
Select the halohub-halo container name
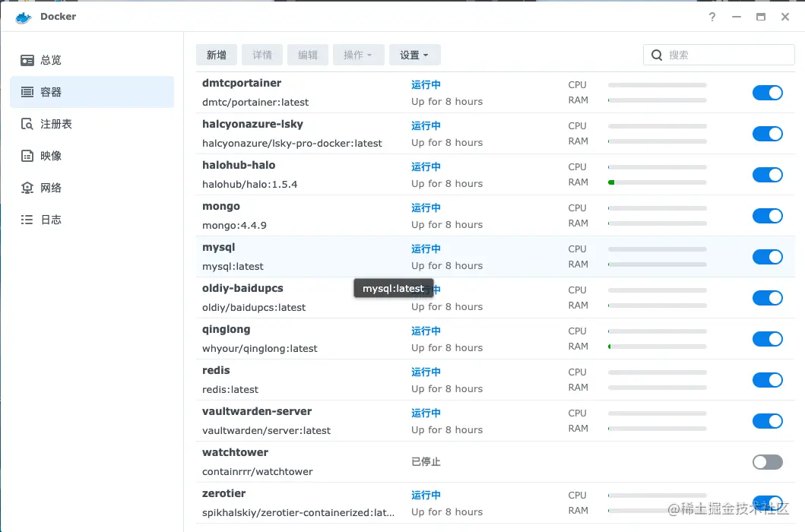click(x=239, y=166)
